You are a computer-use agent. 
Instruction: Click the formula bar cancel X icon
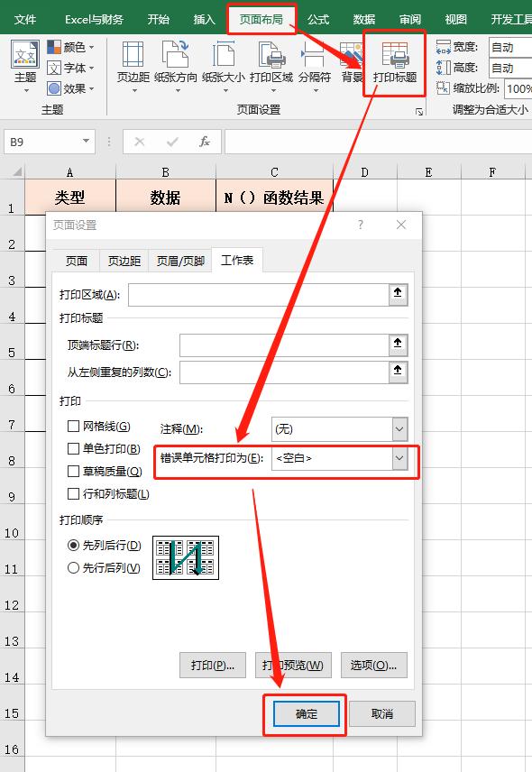tap(140, 142)
